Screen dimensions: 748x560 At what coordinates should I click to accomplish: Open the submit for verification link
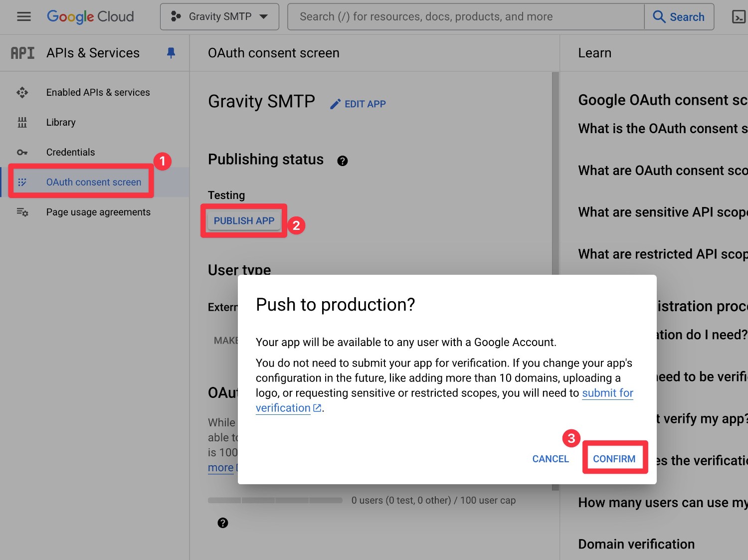coord(607,393)
